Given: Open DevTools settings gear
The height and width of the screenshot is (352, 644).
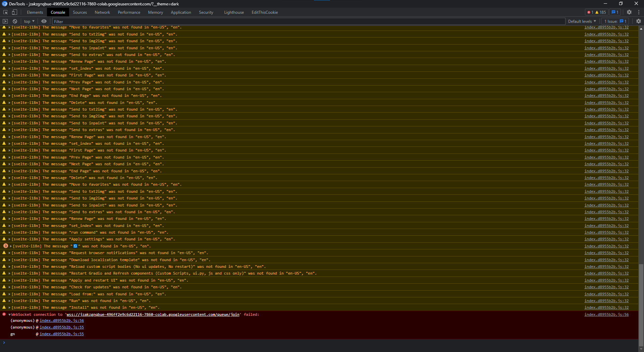Looking at the screenshot, I should point(629,12).
